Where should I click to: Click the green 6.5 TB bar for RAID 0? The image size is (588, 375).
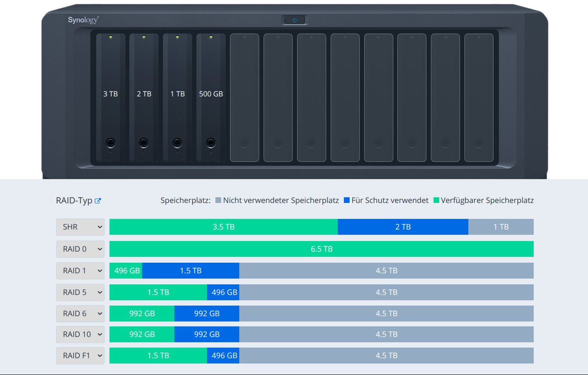coord(321,249)
